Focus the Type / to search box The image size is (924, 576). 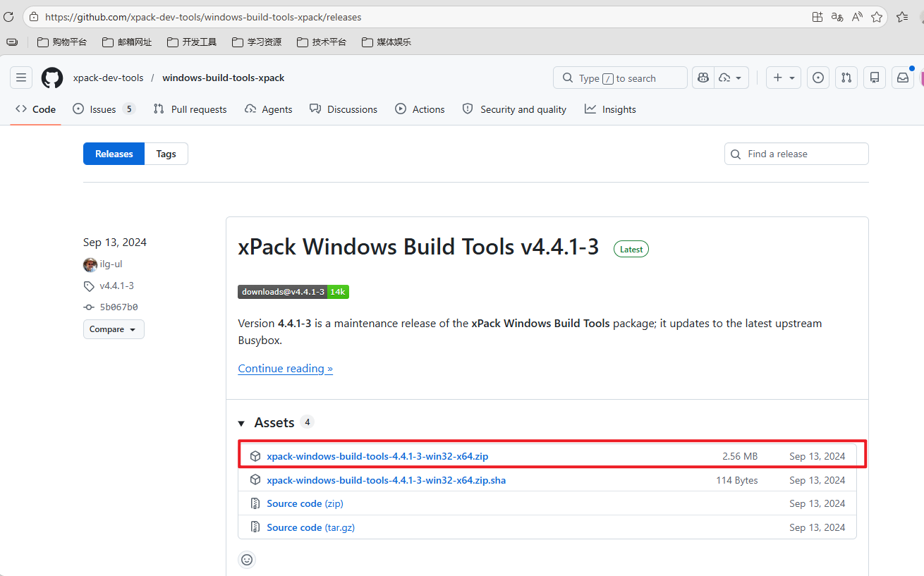(x=620, y=78)
